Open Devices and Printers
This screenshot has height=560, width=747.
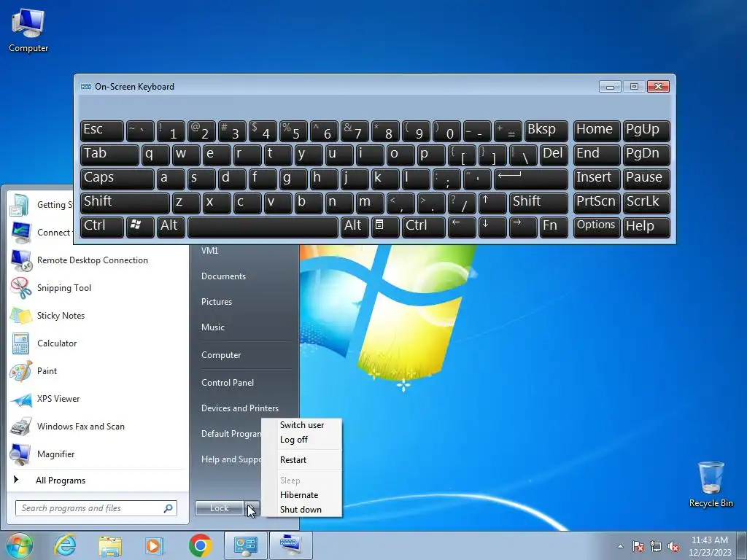(x=240, y=408)
